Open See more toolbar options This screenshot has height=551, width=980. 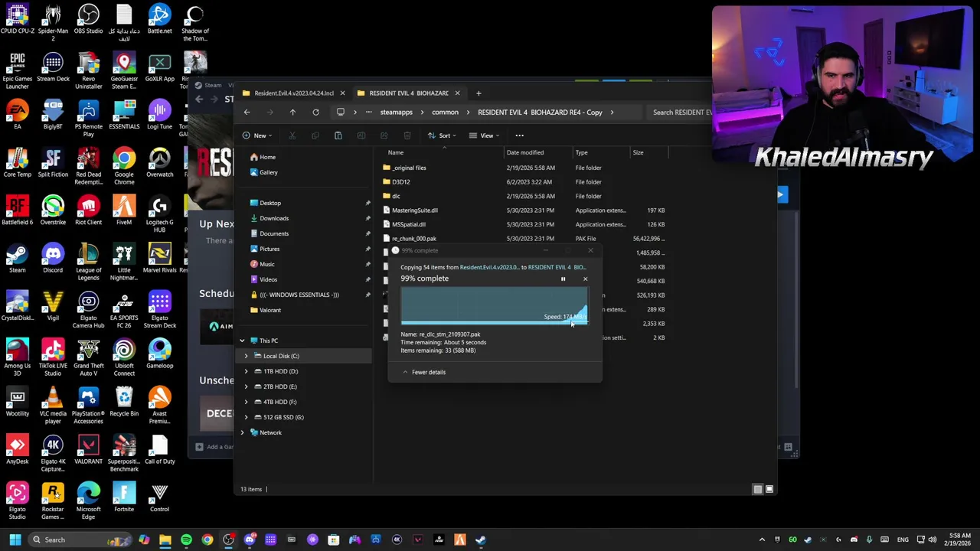(519, 135)
